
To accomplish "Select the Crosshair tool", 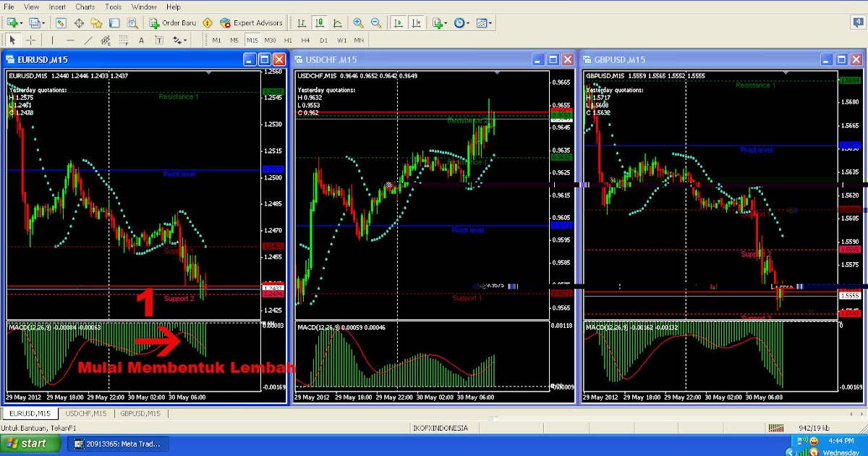I will [30, 40].
